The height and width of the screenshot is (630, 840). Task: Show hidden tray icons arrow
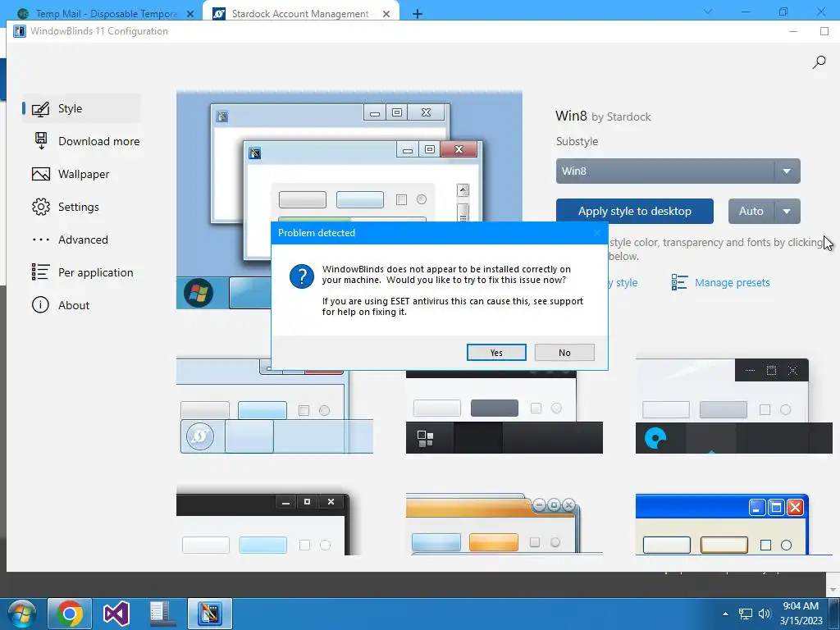(x=725, y=614)
